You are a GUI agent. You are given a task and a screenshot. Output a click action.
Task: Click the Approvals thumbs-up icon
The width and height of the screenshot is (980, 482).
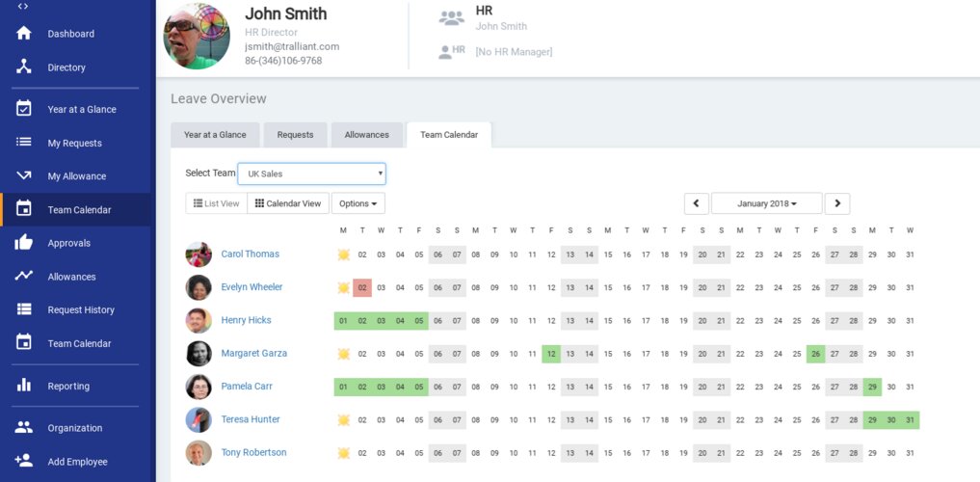click(x=24, y=243)
